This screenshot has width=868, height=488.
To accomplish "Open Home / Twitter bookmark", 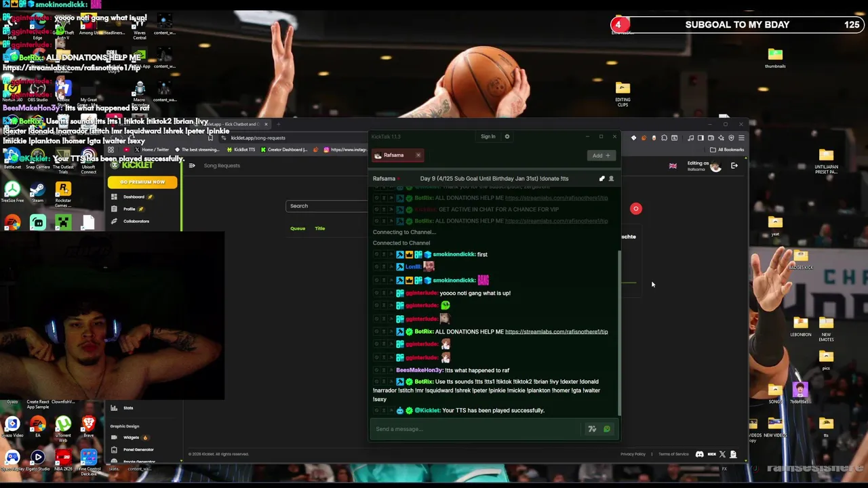I will click(152, 150).
